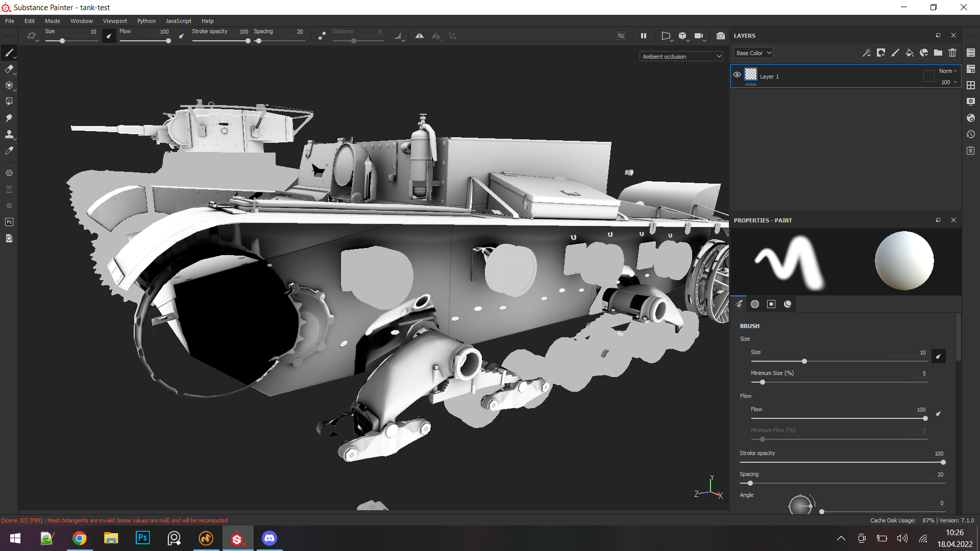Image resolution: width=980 pixels, height=551 pixels.
Task: Add a mask to the layer
Action: point(881,53)
